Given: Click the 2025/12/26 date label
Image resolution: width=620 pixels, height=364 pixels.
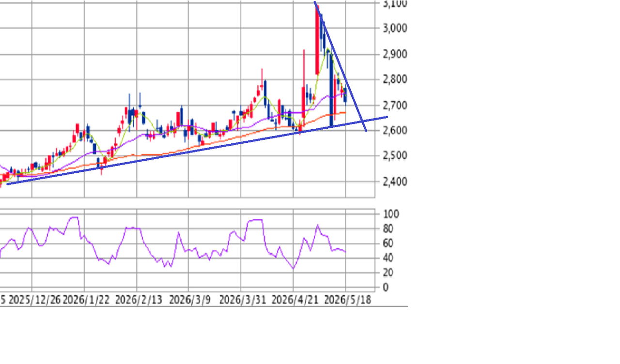Looking at the screenshot, I should point(35,300).
